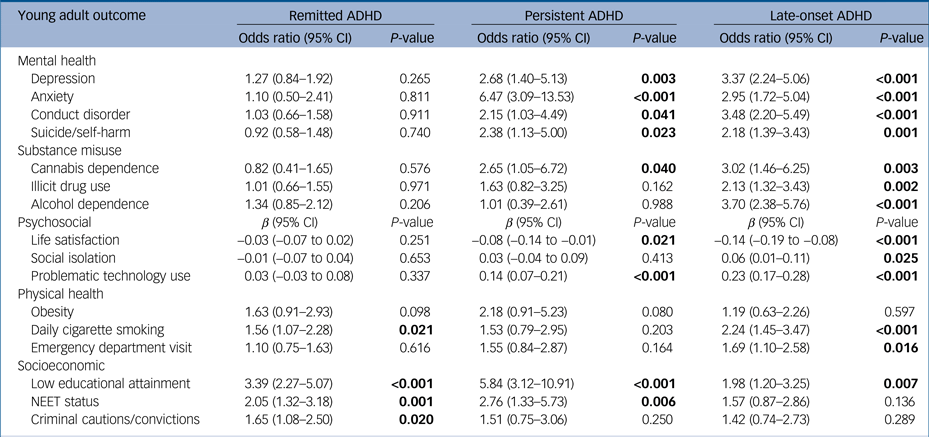Click the 'Criminal cautions/convictions' row label

[115, 419]
